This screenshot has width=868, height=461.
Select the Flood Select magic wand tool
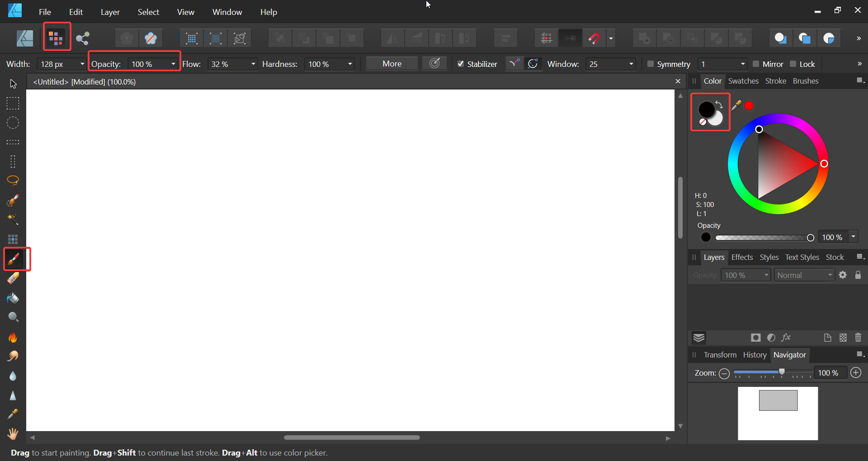pyautogui.click(x=13, y=220)
